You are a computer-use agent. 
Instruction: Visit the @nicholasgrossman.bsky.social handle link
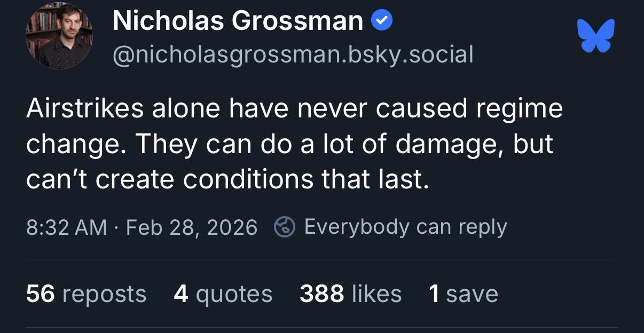coord(293,54)
